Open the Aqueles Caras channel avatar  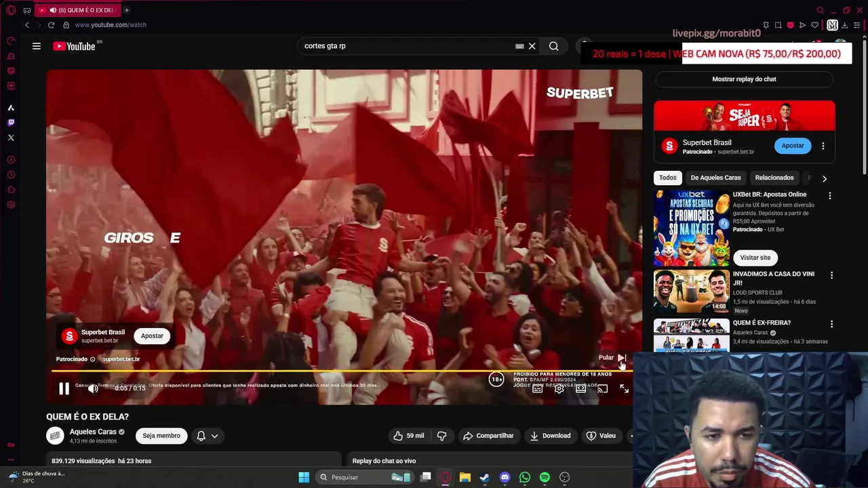56,436
